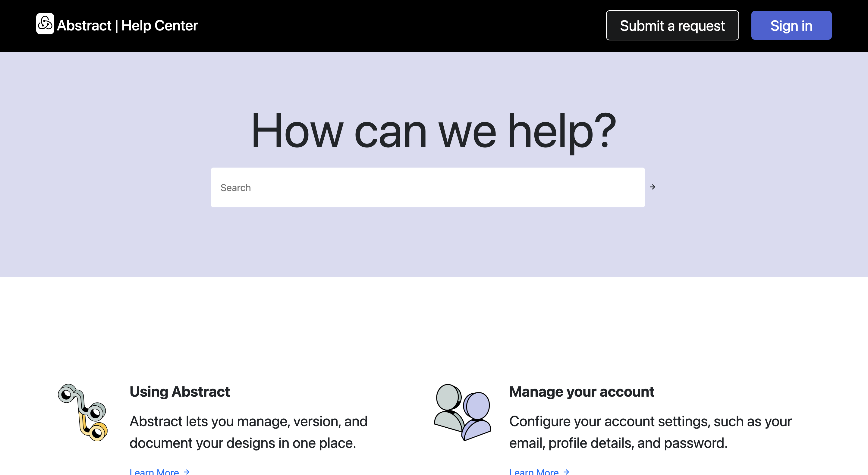Click the Using Abstract description text
The width and height of the screenshot is (868, 475).
248,432
